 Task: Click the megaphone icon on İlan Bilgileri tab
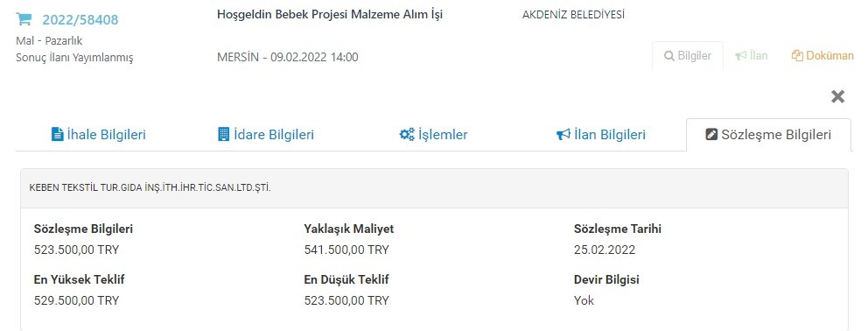[x=563, y=135]
